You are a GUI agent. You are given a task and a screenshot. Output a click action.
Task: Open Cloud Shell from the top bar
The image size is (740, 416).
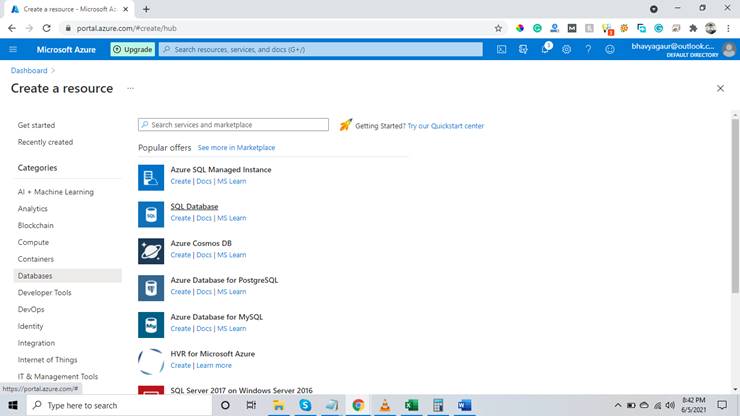501,49
